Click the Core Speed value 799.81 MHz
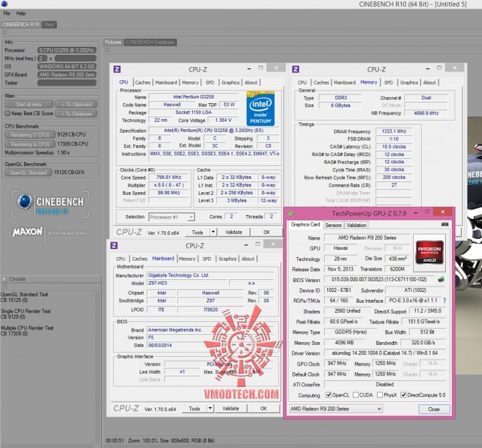 (169, 177)
